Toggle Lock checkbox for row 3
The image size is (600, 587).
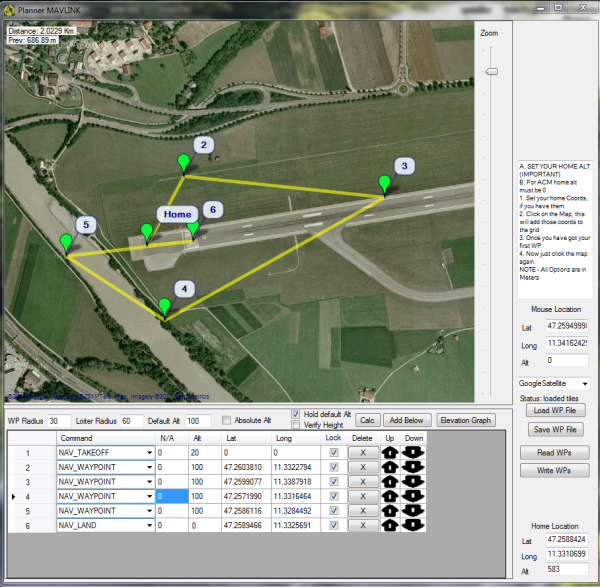click(x=334, y=482)
